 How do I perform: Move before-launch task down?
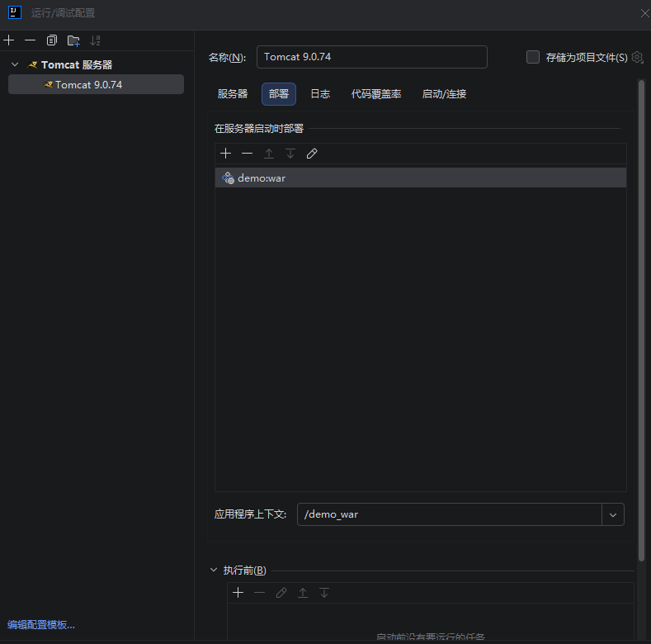[x=324, y=593]
